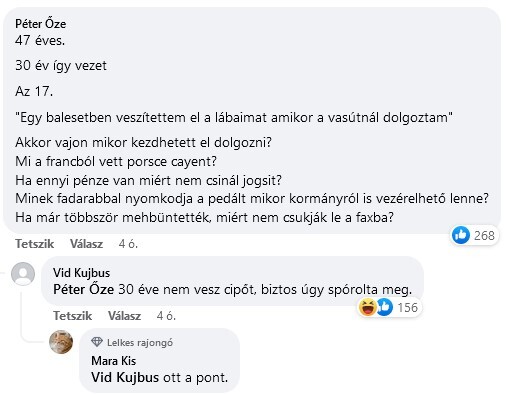Click Válasz under Vid Kujbus's reply

(x=124, y=316)
